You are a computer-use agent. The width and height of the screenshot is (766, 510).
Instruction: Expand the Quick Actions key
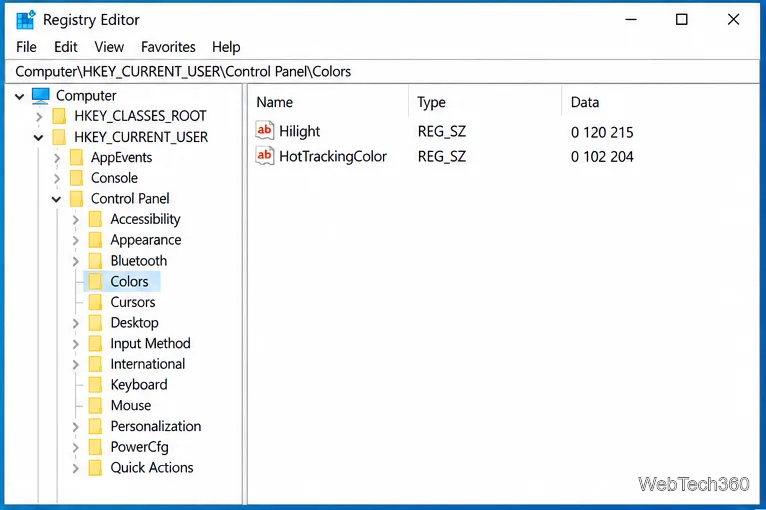(x=76, y=468)
